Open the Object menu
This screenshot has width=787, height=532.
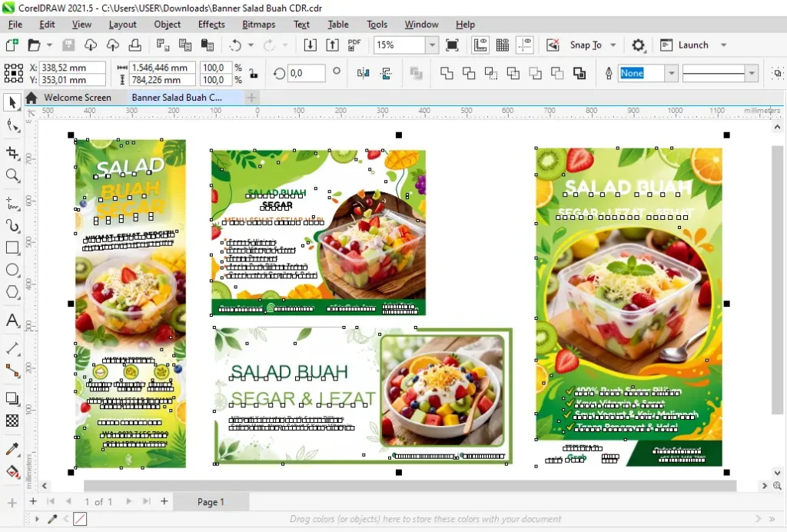click(x=167, y=24)
